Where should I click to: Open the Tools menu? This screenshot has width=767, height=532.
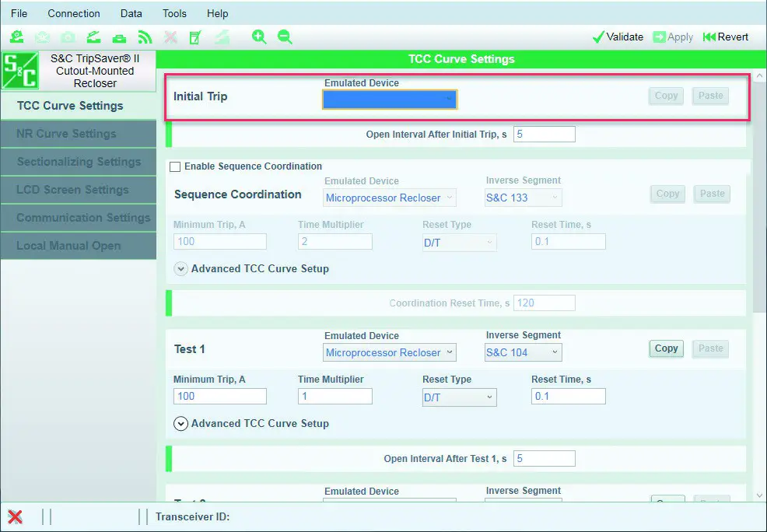[x=174, y=13]
